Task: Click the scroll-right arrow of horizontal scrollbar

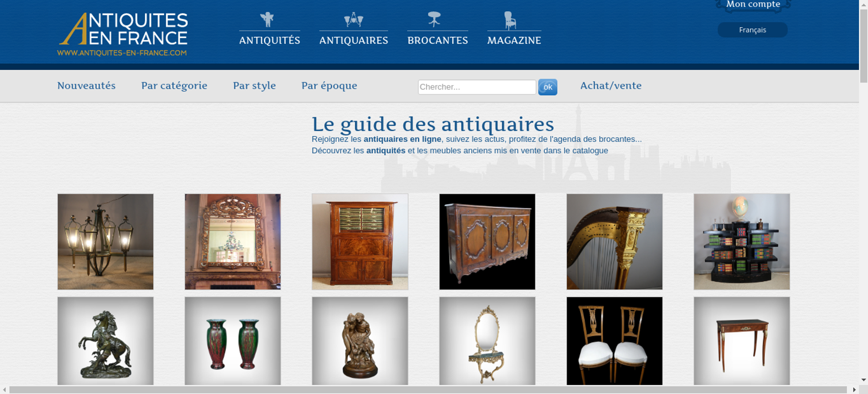Action: pyautogui.click(x=854, y=390)
